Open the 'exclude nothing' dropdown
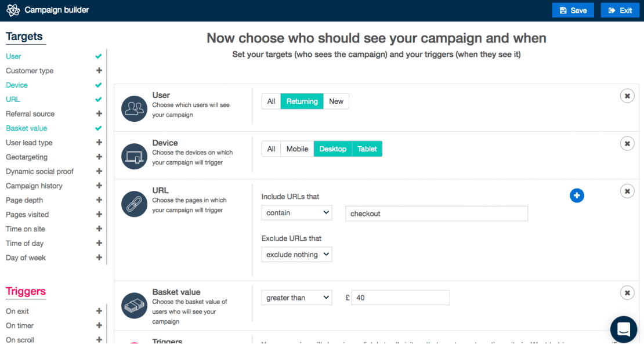The width and height of the screenshot is (644, 344). click(x=296, y=255)
